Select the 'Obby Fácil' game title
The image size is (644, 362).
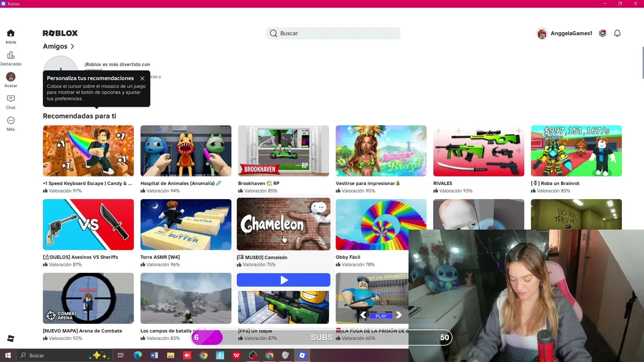348,257
